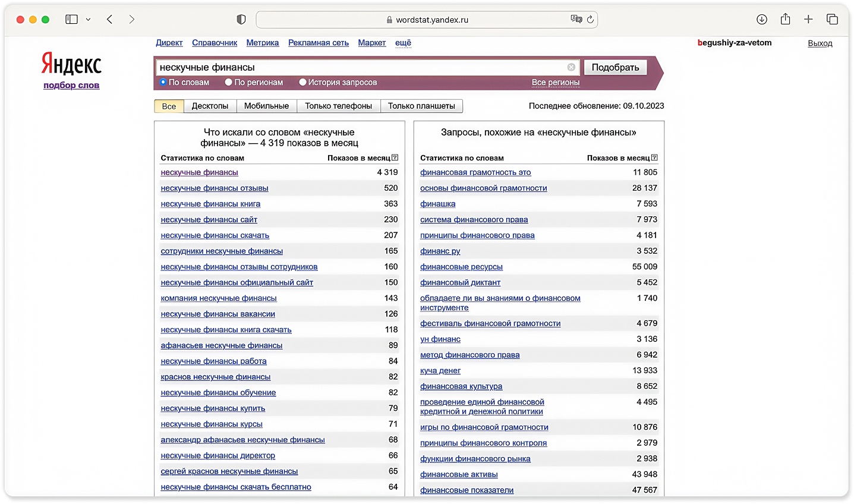Go back using the browser back arrow
The height and width of the screenshot is (504, 854).
point(110,20)
